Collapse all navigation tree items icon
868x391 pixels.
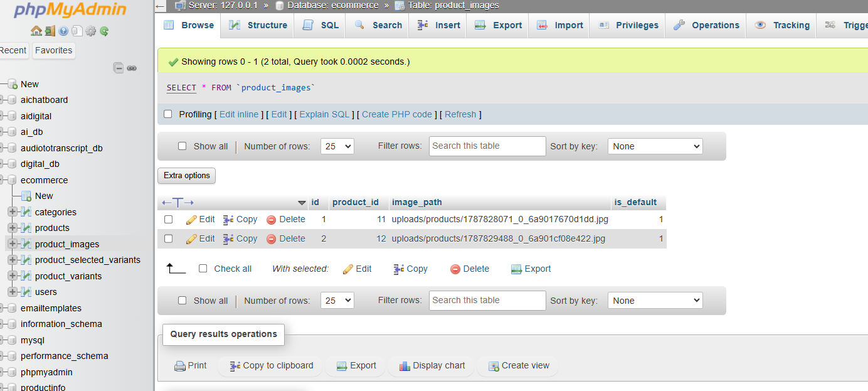(118, 68)
